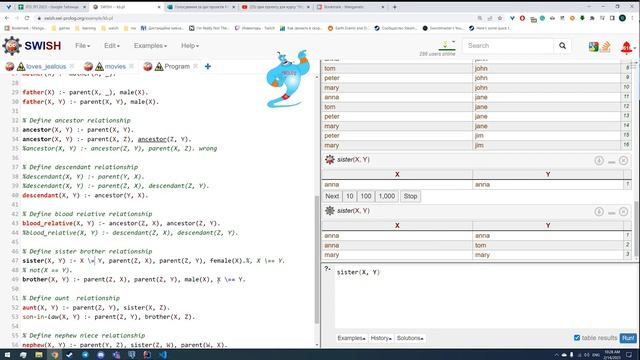Add a new tab with plus icon

pyautogui.click(x=208, y=66)
